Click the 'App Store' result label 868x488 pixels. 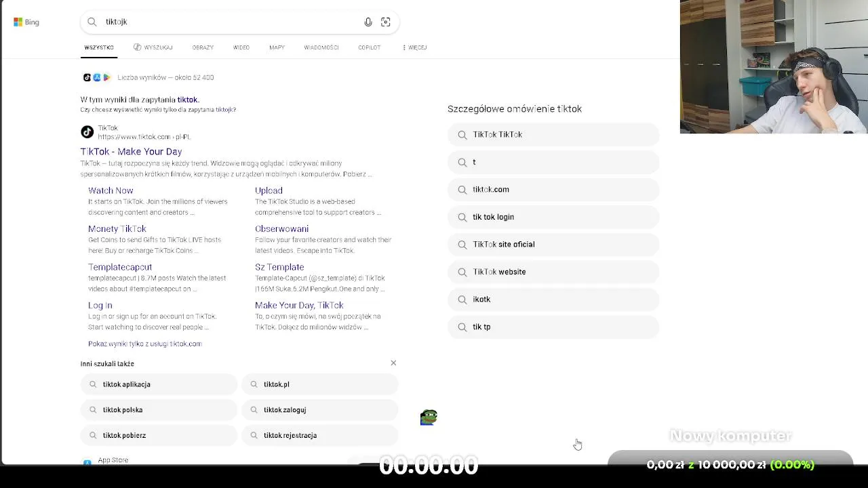[113, 460]
